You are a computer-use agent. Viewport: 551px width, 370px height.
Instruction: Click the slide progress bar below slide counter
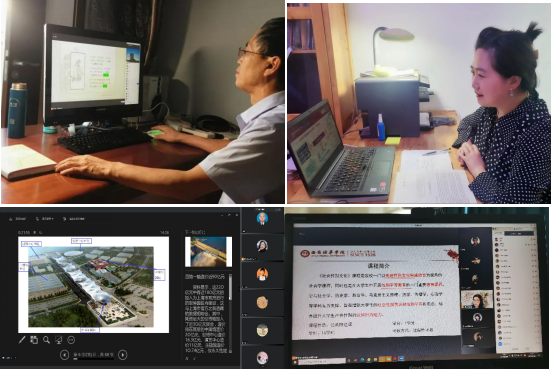(x=93, y=359)
